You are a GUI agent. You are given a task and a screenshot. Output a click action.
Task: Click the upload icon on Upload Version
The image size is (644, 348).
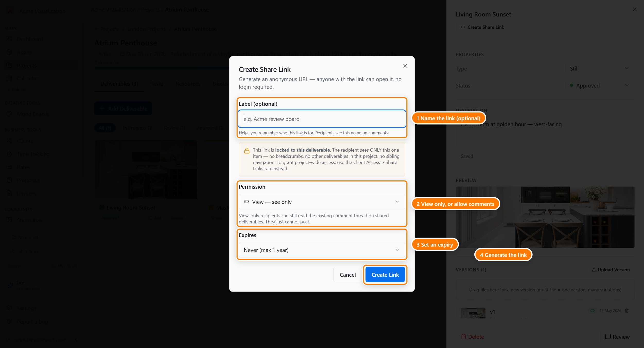[x=594, y=269]
